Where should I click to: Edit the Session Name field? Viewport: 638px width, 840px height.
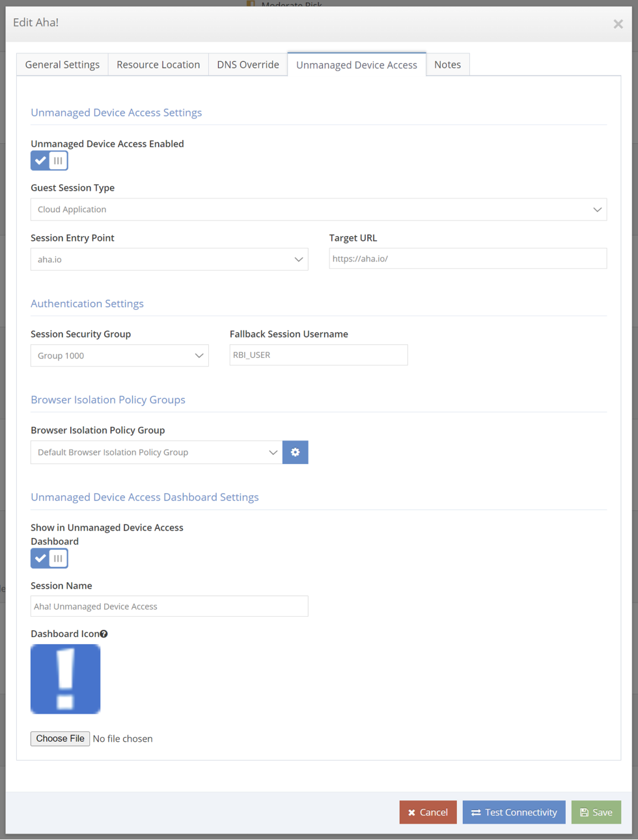click(169, 606)
